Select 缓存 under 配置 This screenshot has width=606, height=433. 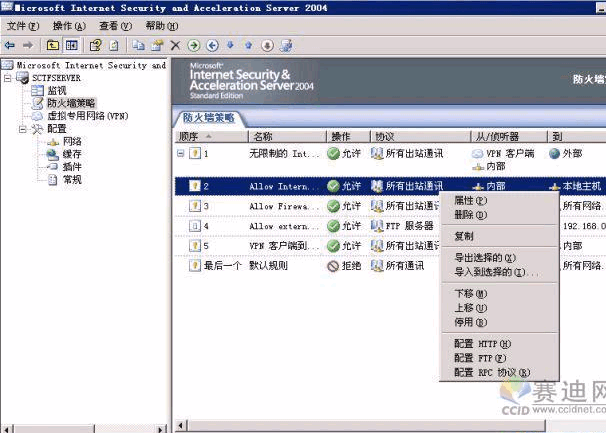pyautogui.click(x=72, y=154)
